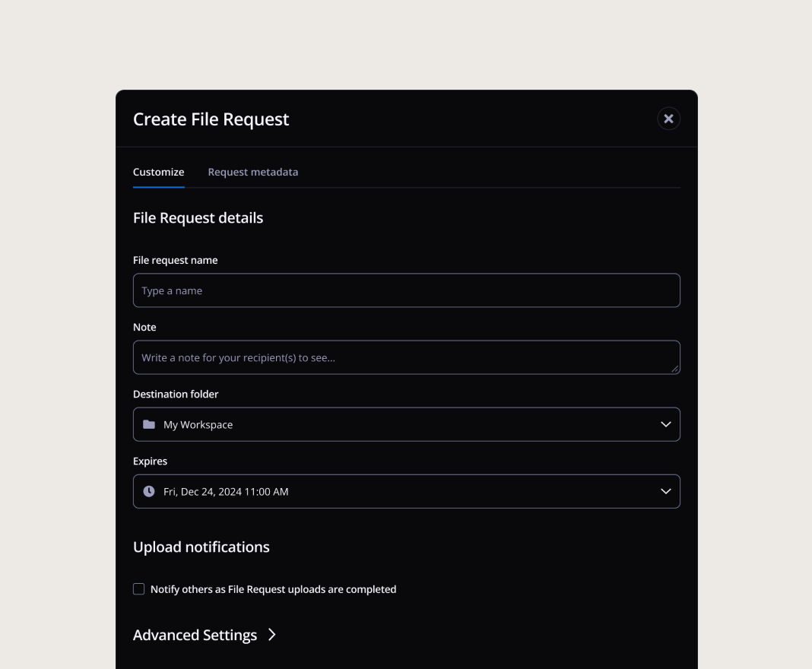Click the Create File Request title

click(x=211, y=119)
